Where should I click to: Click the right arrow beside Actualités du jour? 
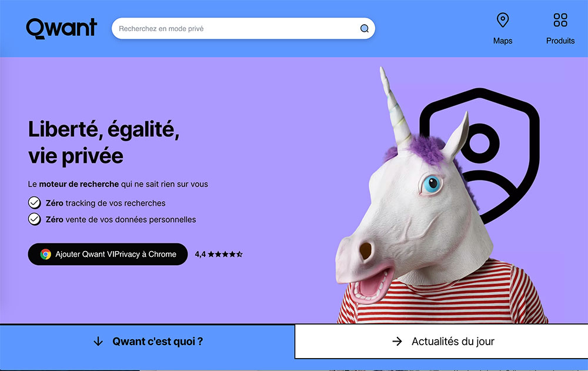click(x=397, y=342)
